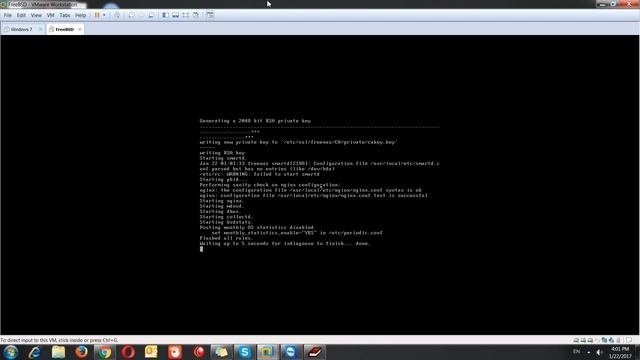Launch Firefox from the taskbar

(x=82, y=352)
